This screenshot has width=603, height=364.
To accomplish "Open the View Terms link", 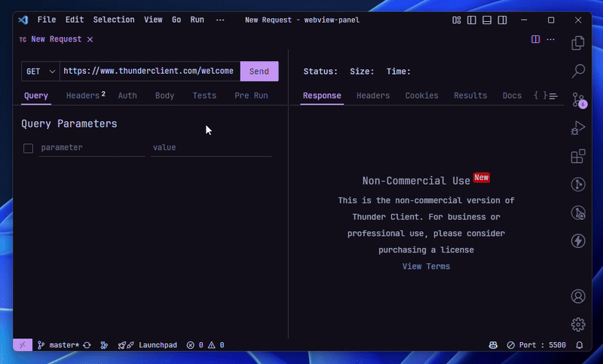I will pyautogui.click(x=426, y=266).
